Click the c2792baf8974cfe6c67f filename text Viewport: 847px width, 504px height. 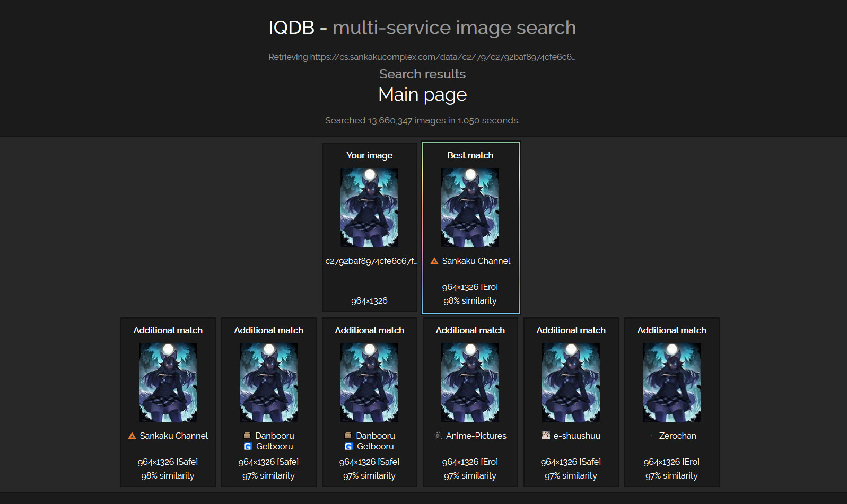point(371,261)
